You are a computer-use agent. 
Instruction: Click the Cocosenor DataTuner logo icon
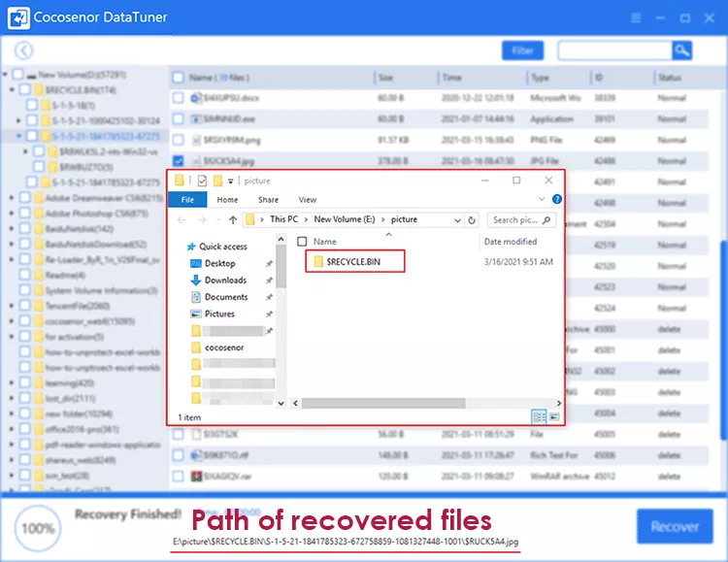(18, 17)
